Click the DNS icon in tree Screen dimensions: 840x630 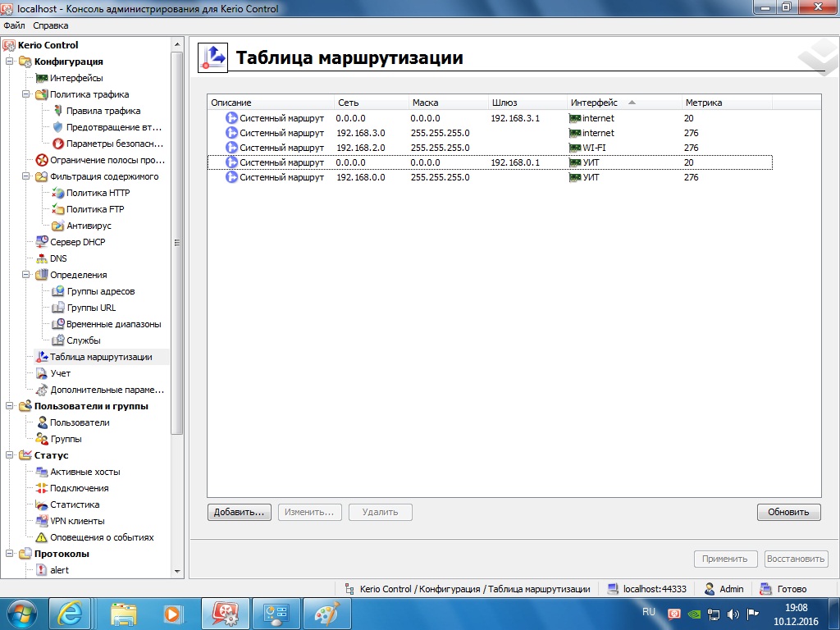pos(42,258)
